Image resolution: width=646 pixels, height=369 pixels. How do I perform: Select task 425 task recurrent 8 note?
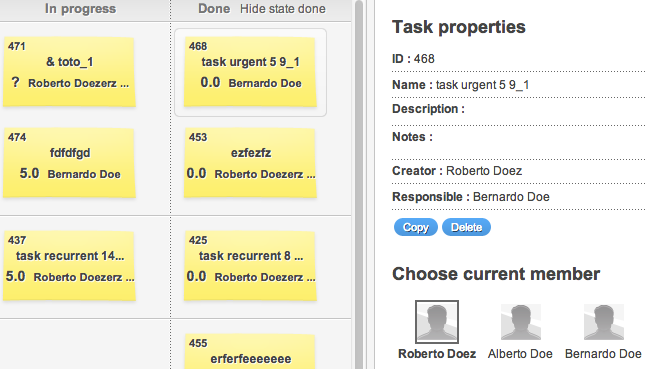point(250,266)
